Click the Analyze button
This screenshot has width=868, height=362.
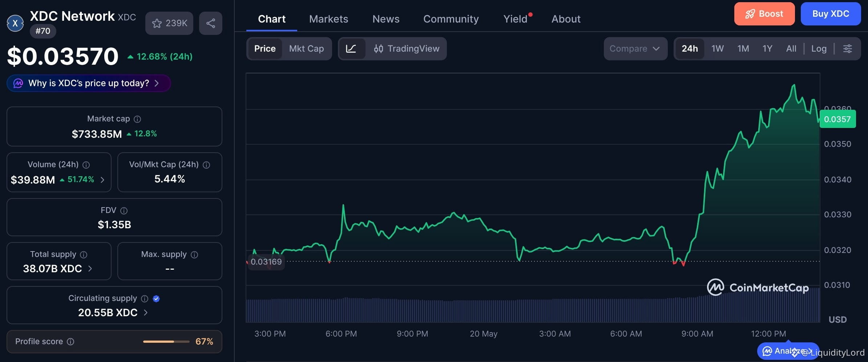point(788,351)
